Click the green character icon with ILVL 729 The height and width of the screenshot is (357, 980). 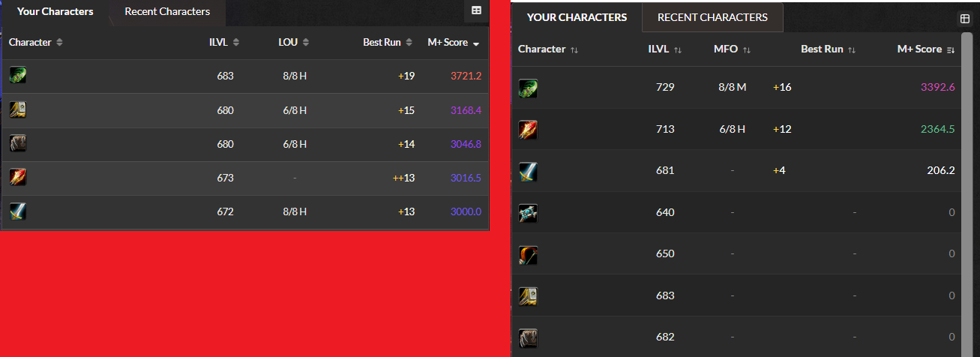[x=528, y=88]
